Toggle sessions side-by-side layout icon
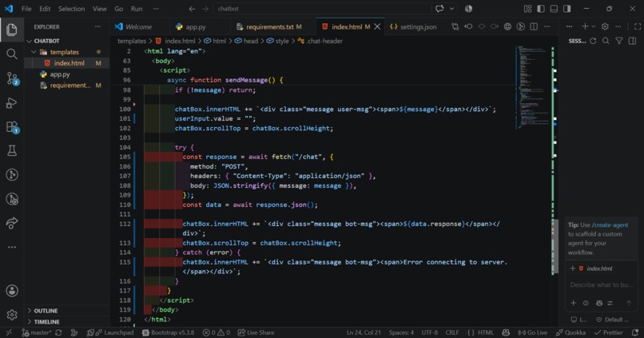 632,41
